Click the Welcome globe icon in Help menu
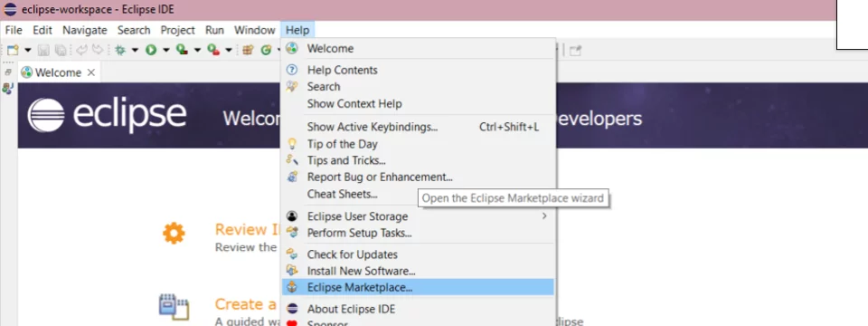 point(292,48)
